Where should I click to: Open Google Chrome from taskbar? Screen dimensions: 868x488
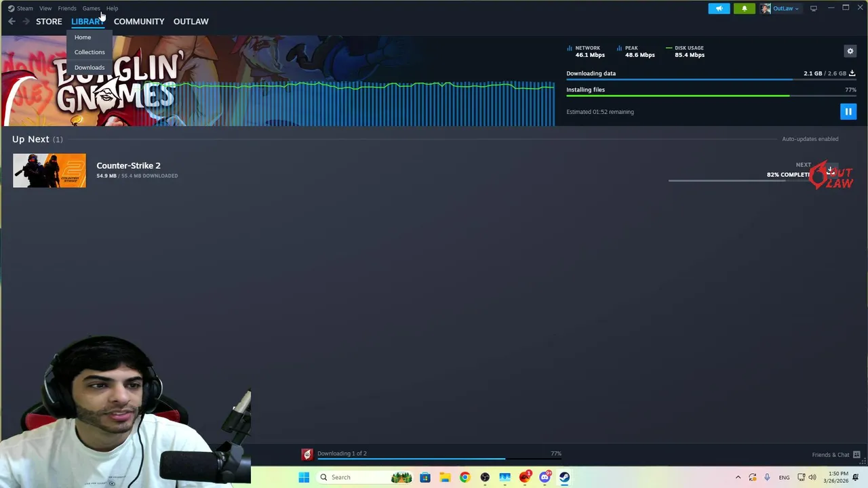pyautogui.click(x=465, y=477)
